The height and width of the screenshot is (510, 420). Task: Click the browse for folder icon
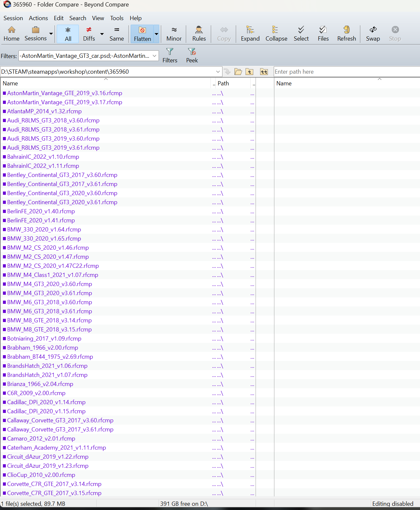tap(238, 72)
